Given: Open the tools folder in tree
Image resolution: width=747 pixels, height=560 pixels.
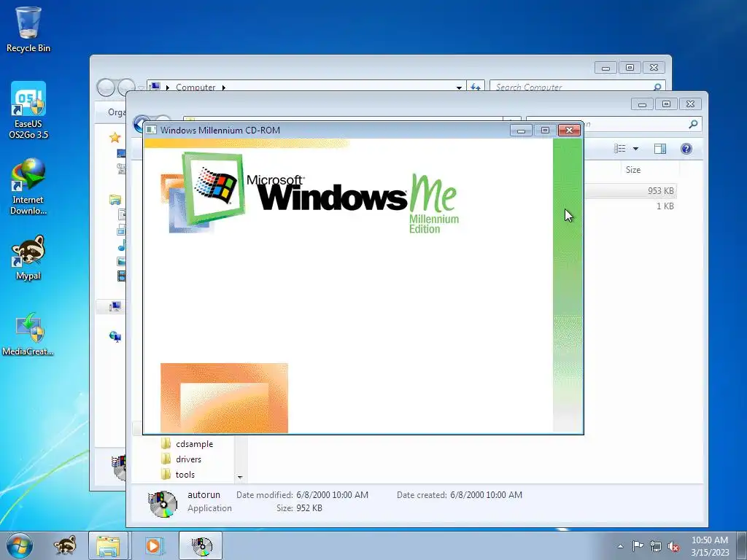Looking at the screenshot, I should [x=185, y=474].
